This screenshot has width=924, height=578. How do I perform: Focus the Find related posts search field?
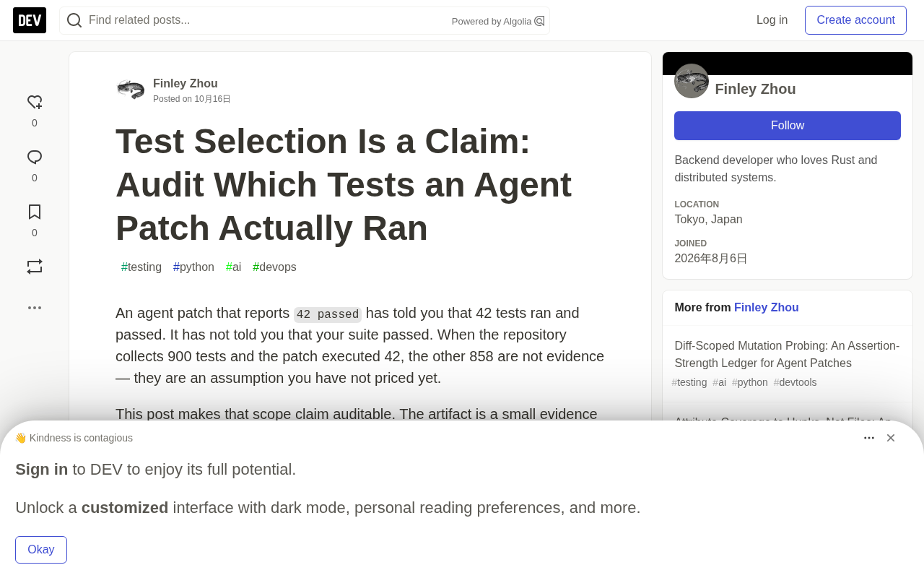tap(267, 20)
